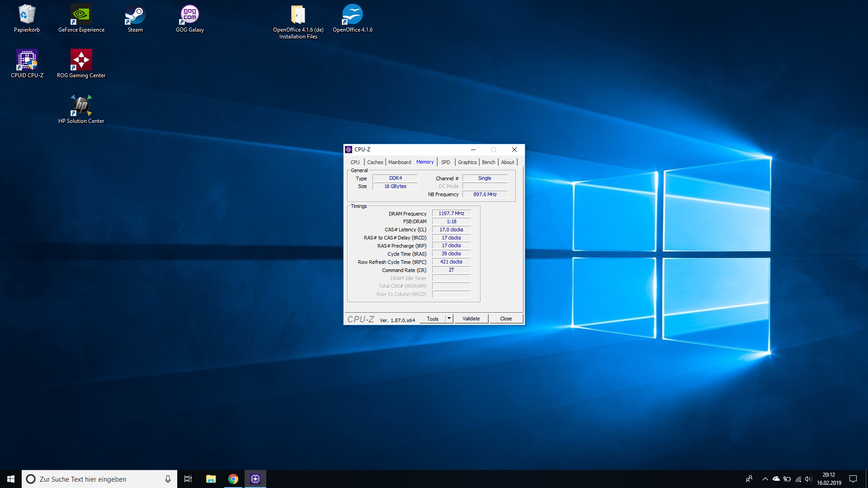Screen dimensions: 868x488
Task: Switch to the SPD tab
Action: [x=446, y=162]
